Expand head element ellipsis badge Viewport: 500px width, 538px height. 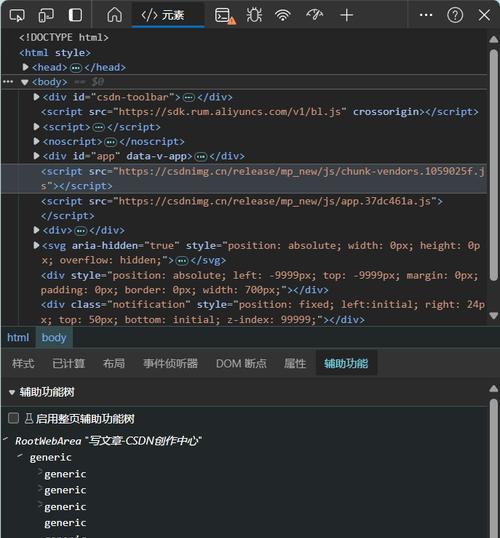pyautogui.click(x=76, y=68)
